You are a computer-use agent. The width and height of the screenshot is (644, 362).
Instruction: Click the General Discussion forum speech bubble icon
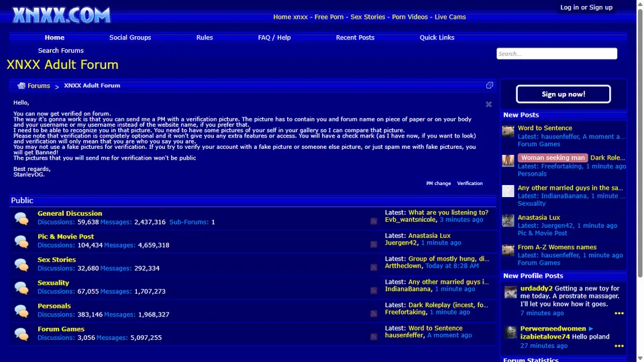tap(21, 218)
